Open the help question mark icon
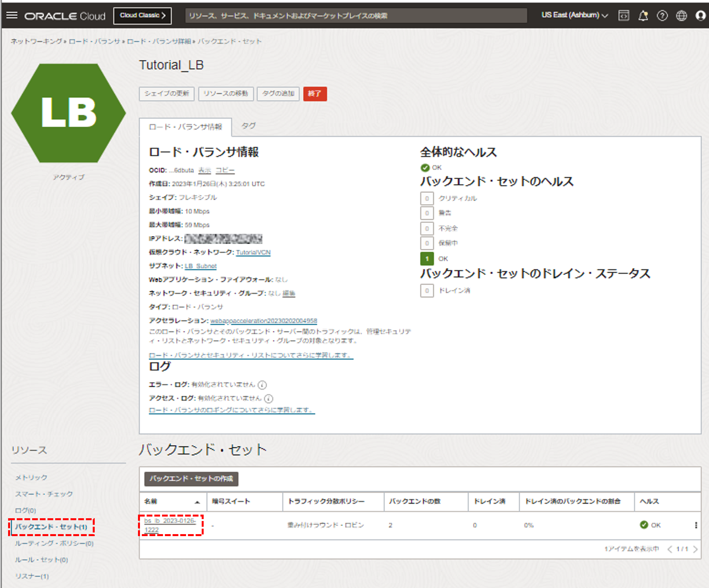The width and height of the screenshot is (709, 588). coord(662,15)
